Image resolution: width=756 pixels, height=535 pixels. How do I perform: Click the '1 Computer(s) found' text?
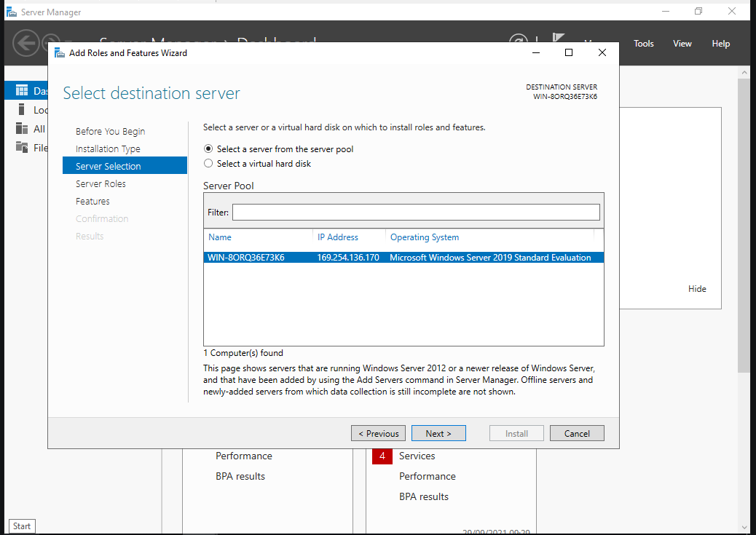243,353
